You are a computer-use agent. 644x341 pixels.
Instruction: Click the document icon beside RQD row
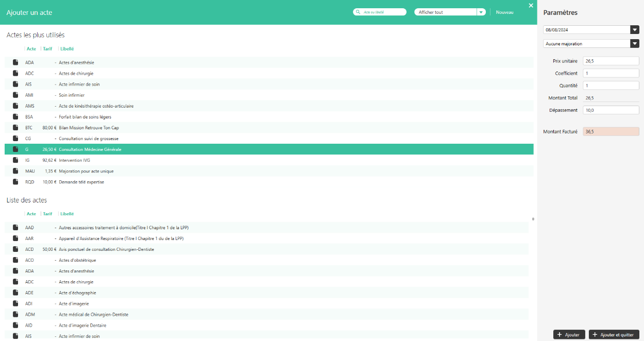tap(15, 182)
